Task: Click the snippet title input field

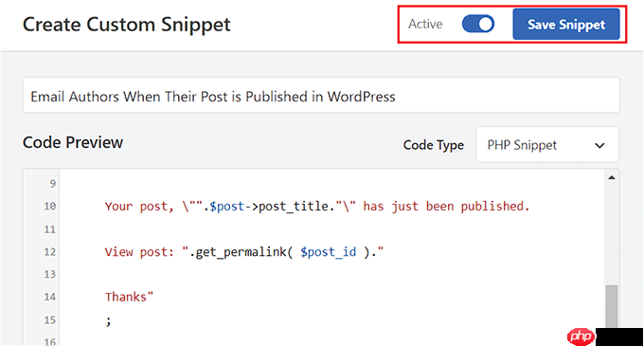Action: point(321,96)
